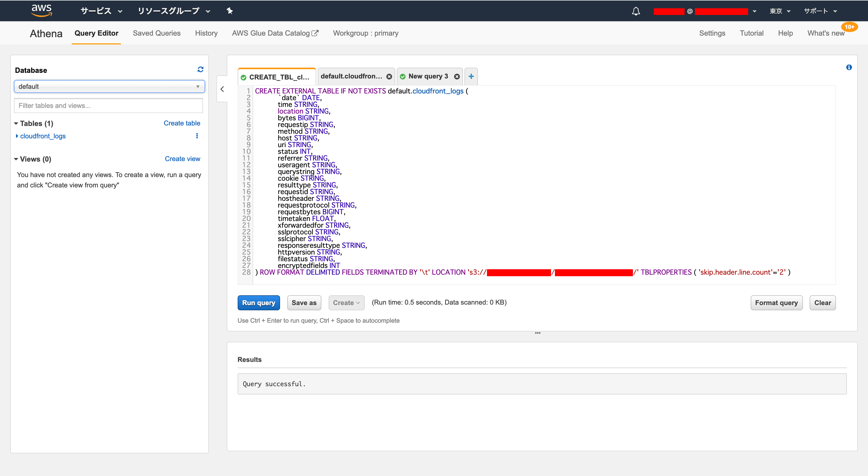Collapse the Tables section
The width and height of the screenshot is (868, 476).
coord(16,124)
